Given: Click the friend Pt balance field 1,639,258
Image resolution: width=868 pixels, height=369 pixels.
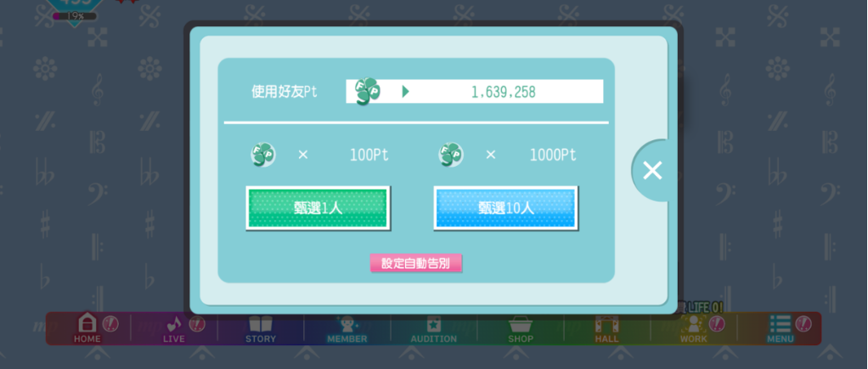Looking at the screenshot, I should coord(475,92).
